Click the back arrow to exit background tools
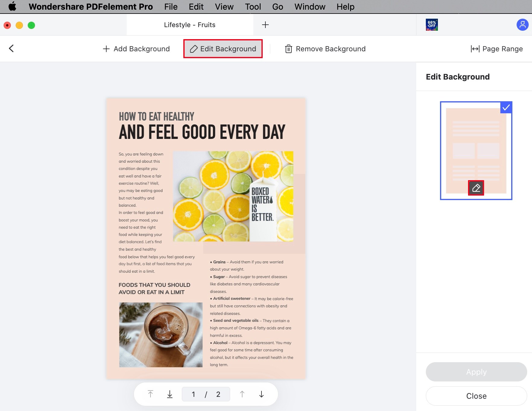The width and height of the screenshot is (532, 411). tap(11, 49)
